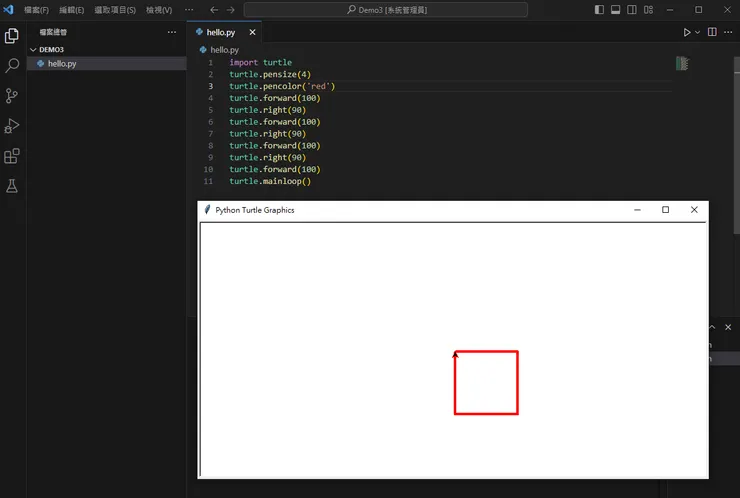
Task: Toggle the secondary side bar visibility
Action: [x=631, y=10]
